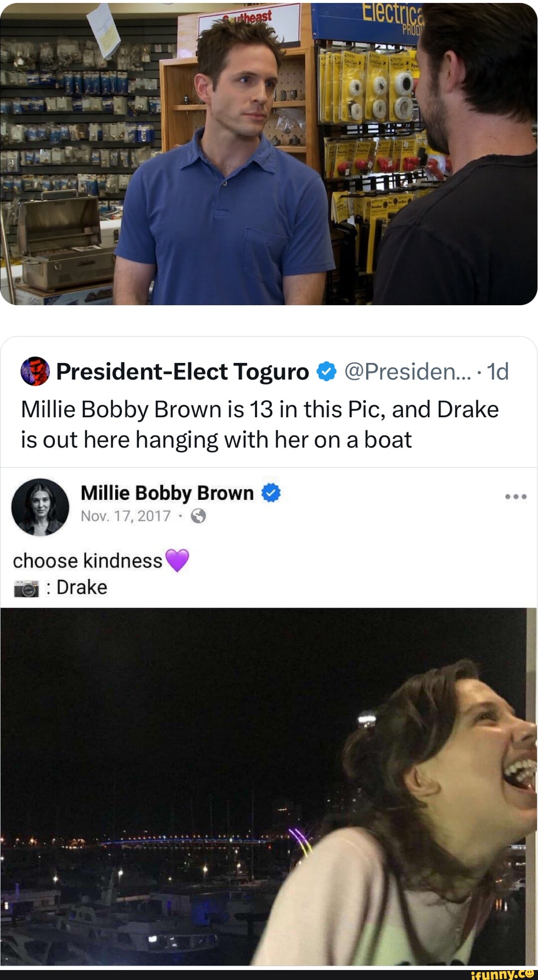Image resolution: width=538 pixels, height=980 pixels.
Task: Click verified badge beside President-Elect Toguro
Action: [x=326, y=371]
